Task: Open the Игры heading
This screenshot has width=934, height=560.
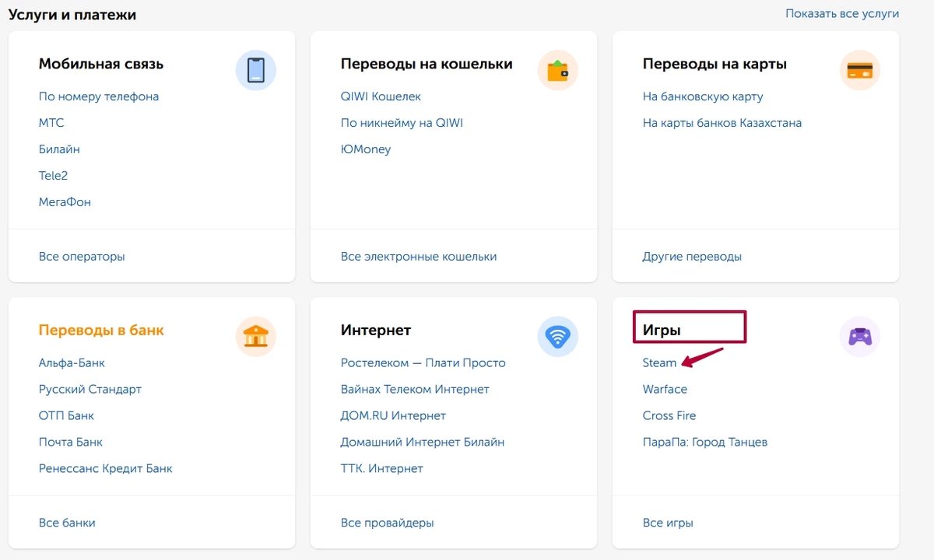Action: click(662, 330)
